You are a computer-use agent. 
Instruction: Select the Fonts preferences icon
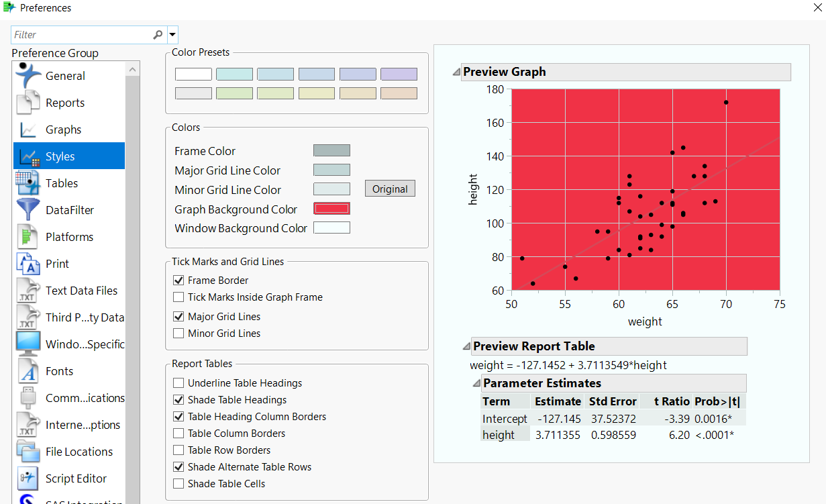point(27,370)
